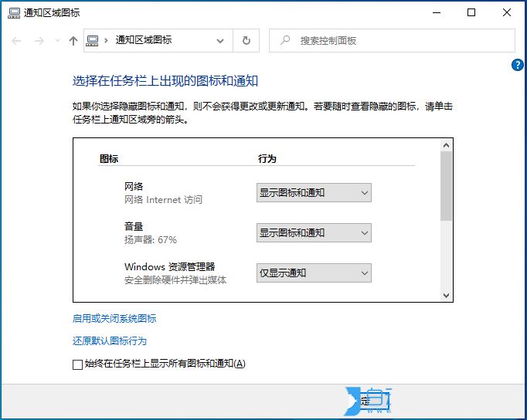This screenshot has width=527, height=420.
Task: Go up one level with up arrow
Action: [73, 41]
